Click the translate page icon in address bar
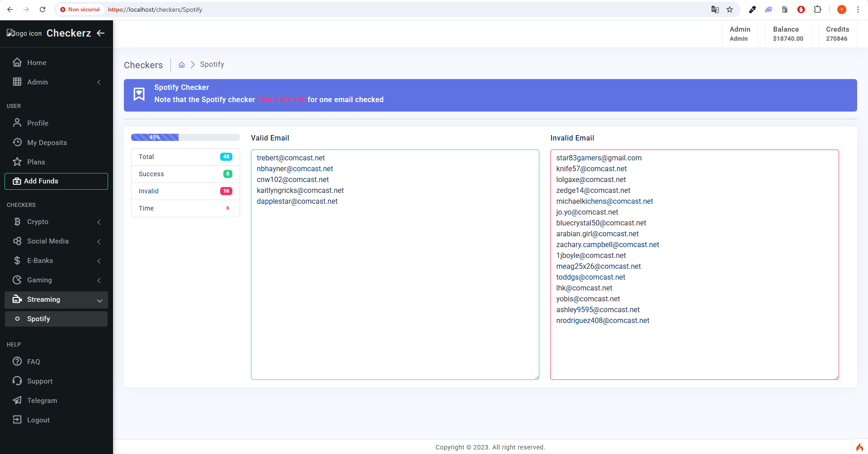Screen dimensions: 868x454 pyautogui.click(x=715, y=9)
